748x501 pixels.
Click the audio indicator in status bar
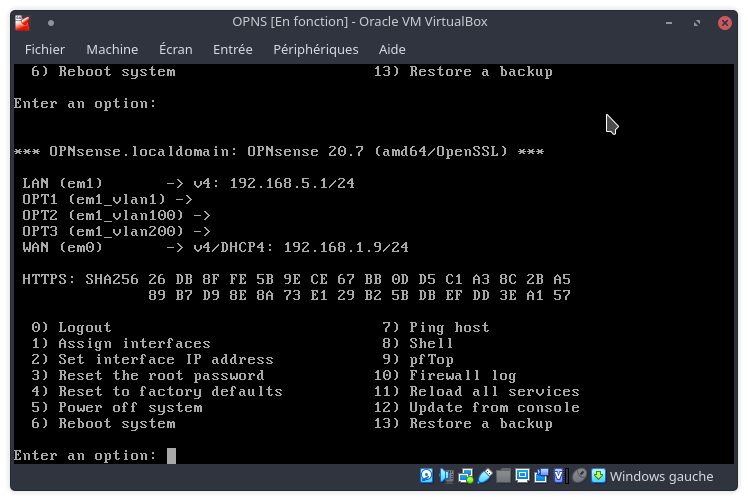[x=446, y=476]
